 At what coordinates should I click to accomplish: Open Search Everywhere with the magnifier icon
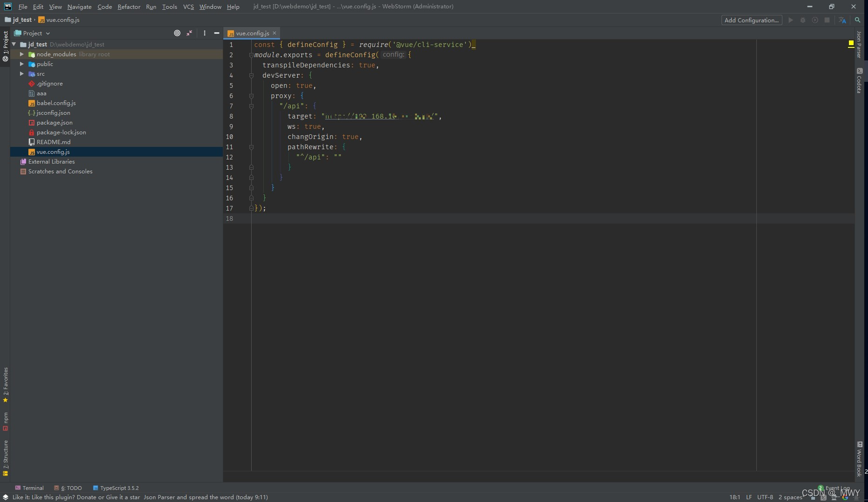click(x=858, y=20)
